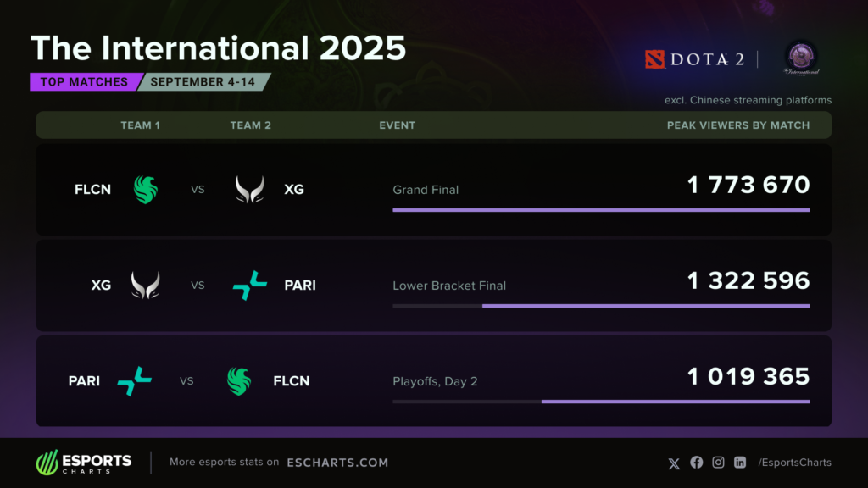The height and width of the screenshot is (488, 868).
Task: Click The International event emblem
Action: pos(800,59)
